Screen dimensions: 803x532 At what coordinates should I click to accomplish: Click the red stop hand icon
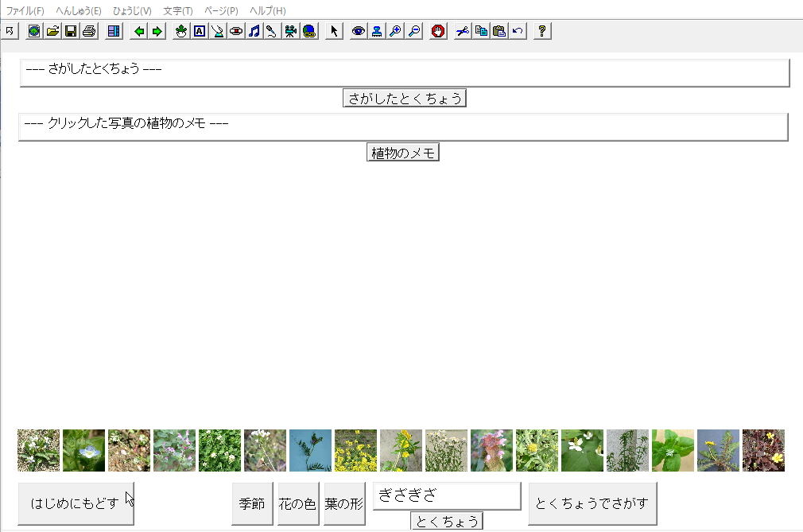pos(437,31)
